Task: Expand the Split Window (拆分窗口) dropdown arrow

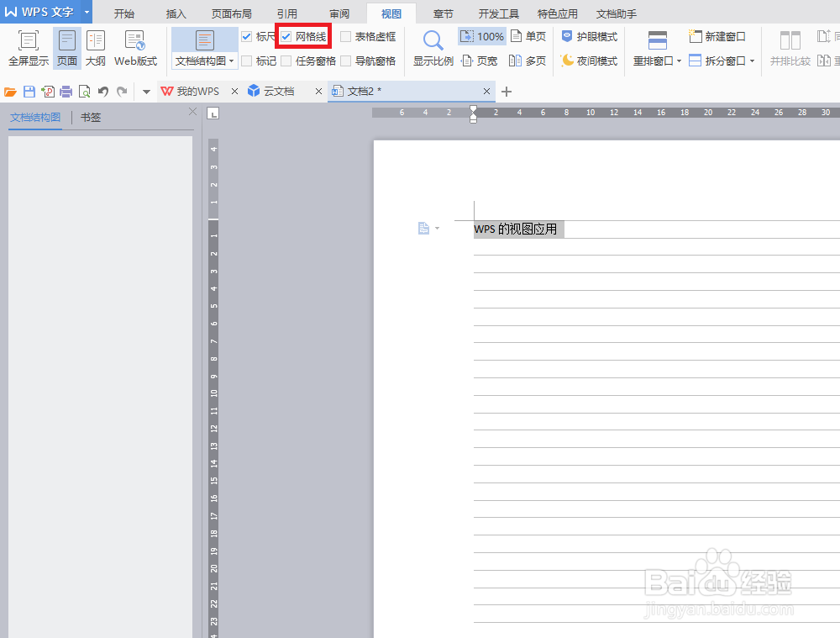Action: 752,61
